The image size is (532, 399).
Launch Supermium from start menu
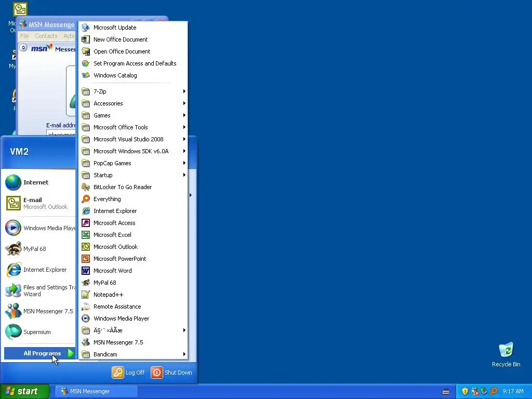click(39, 332)
